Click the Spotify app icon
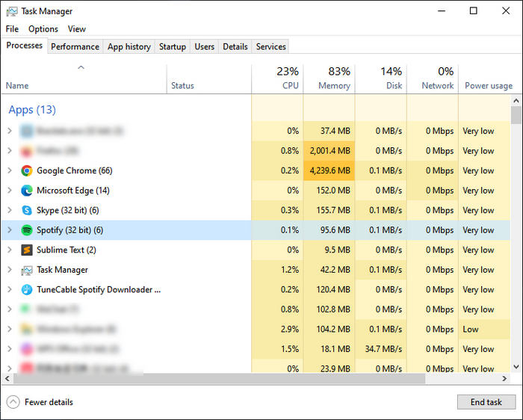 [27, 230]
